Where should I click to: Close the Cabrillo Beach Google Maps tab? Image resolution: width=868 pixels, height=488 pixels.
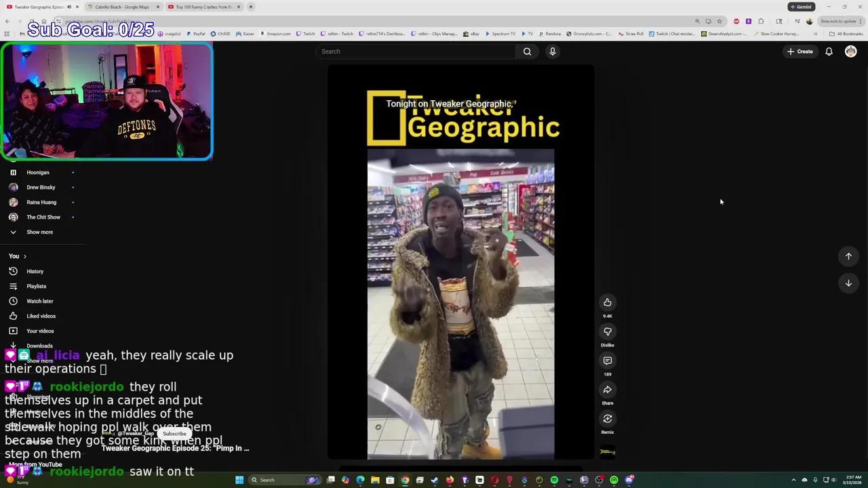[158, 7]
